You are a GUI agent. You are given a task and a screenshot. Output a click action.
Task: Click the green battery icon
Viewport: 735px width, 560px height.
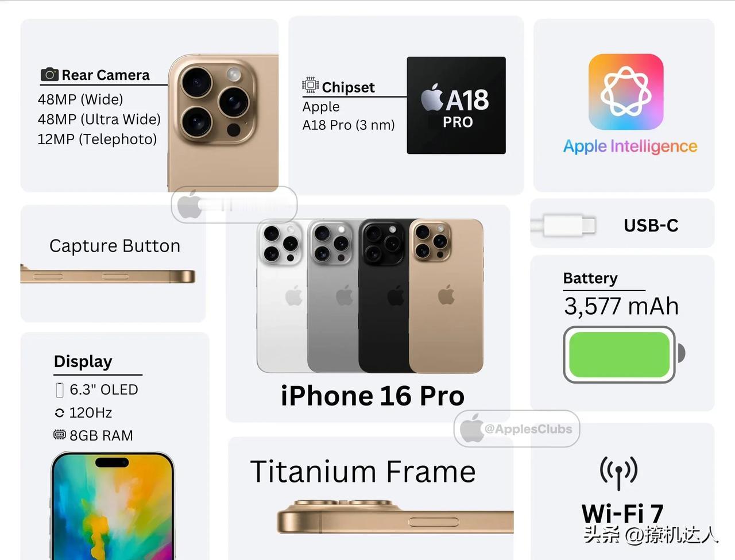click(x=624, y=354)
